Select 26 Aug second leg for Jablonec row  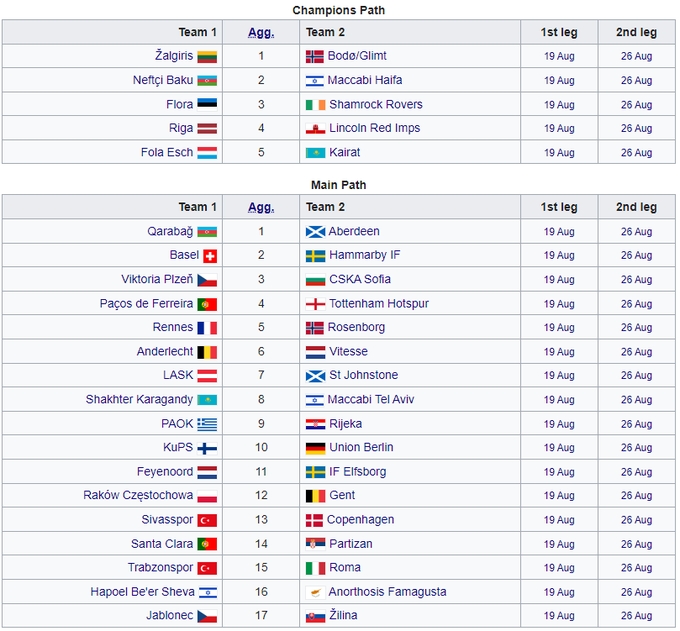(x=636, y=616)
